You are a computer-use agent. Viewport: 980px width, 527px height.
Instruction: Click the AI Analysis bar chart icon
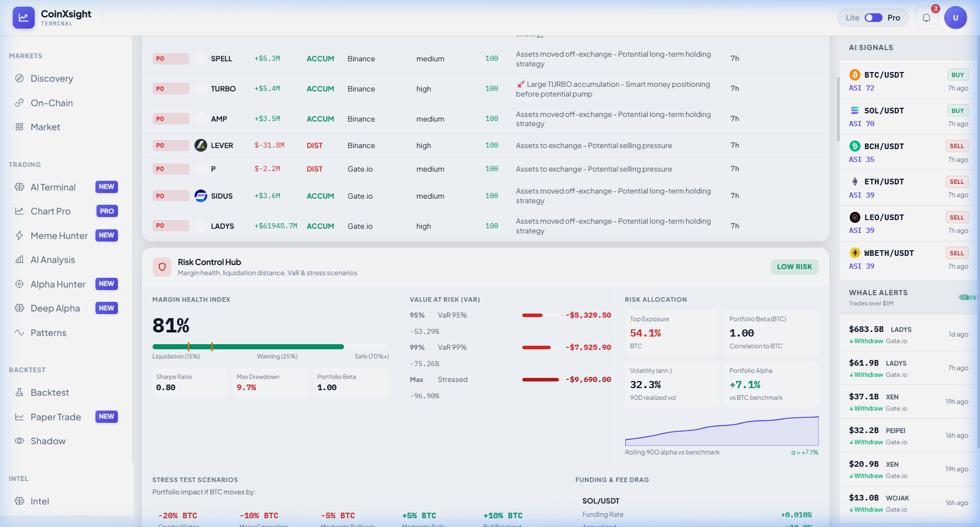click(19, 260)
